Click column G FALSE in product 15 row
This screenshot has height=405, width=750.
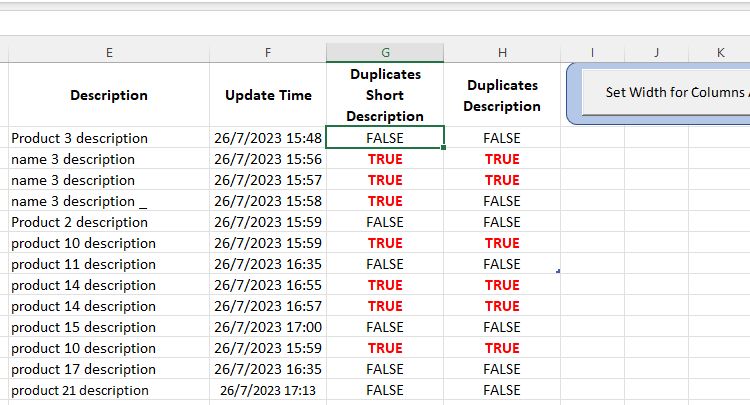tap(385, 327)
